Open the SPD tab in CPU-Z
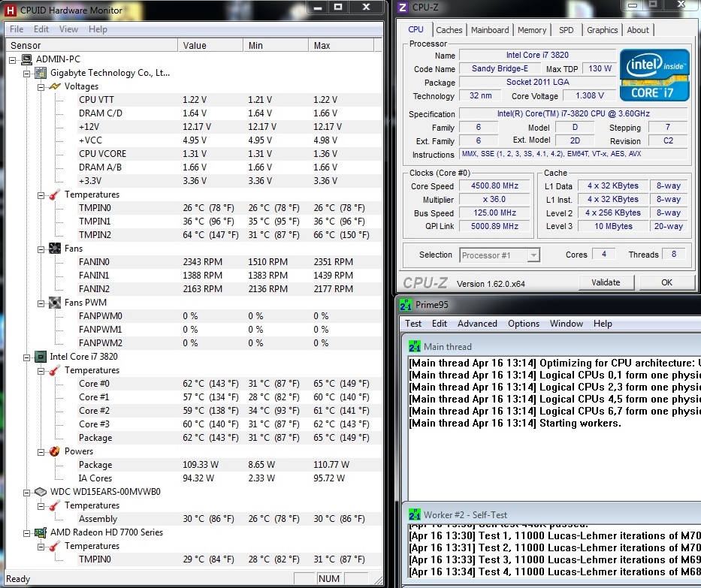Image resolution: width=701 pixels, height=588 pixels. pos(566,30)
